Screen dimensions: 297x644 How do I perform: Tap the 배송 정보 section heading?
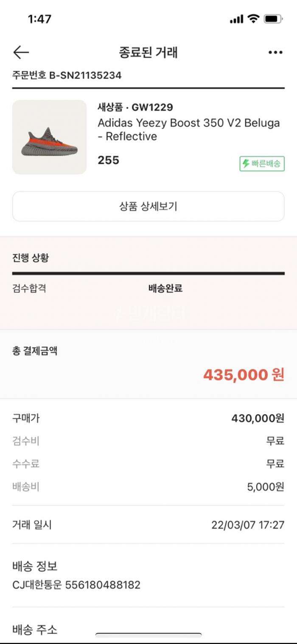click(x=35, y=566)
